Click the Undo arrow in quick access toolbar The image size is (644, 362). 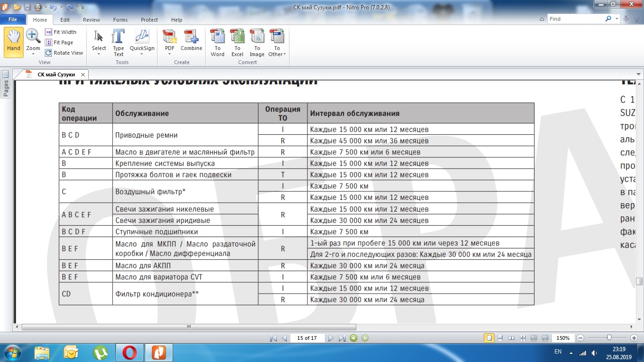[52, 7]
